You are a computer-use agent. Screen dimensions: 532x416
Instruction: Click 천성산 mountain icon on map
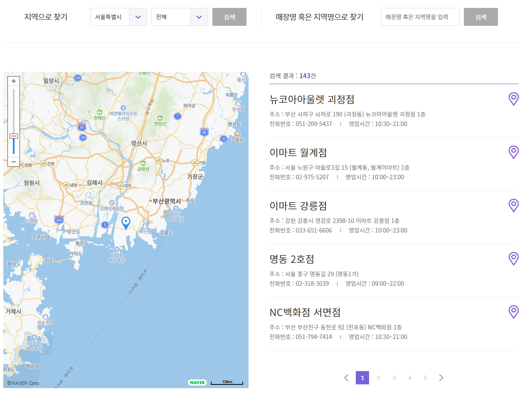point(160,118)
